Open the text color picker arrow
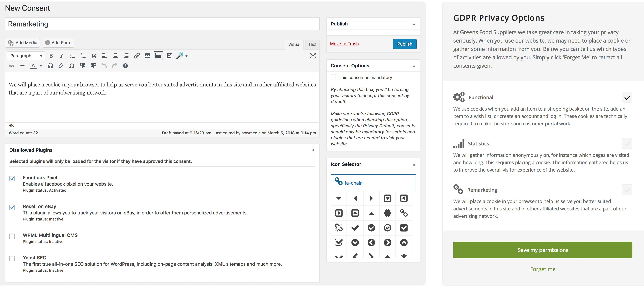The width and height of the screenshot is (644, 287). [41, 66]
